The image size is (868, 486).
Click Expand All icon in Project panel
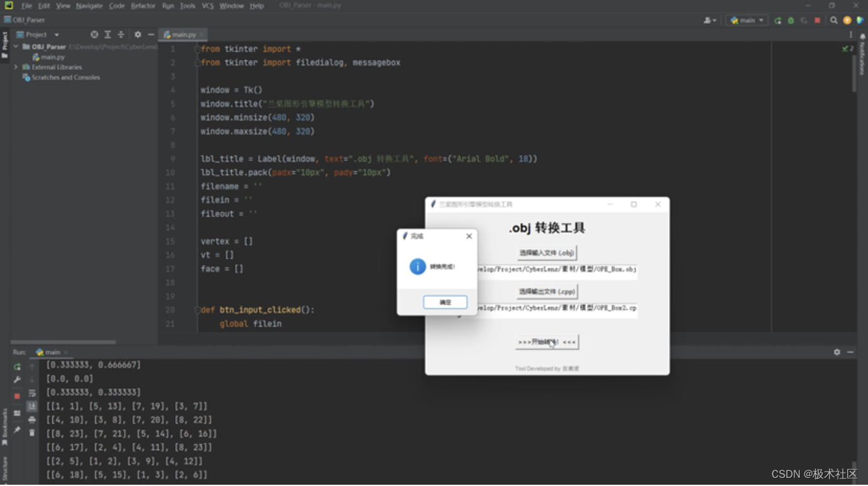pyautogui.click(x=108, y=35)
